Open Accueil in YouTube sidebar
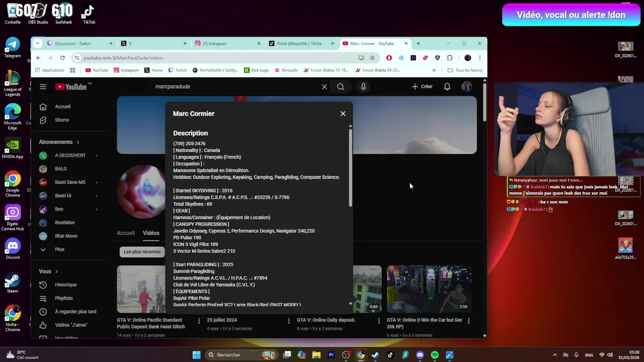 pos(62,107)
